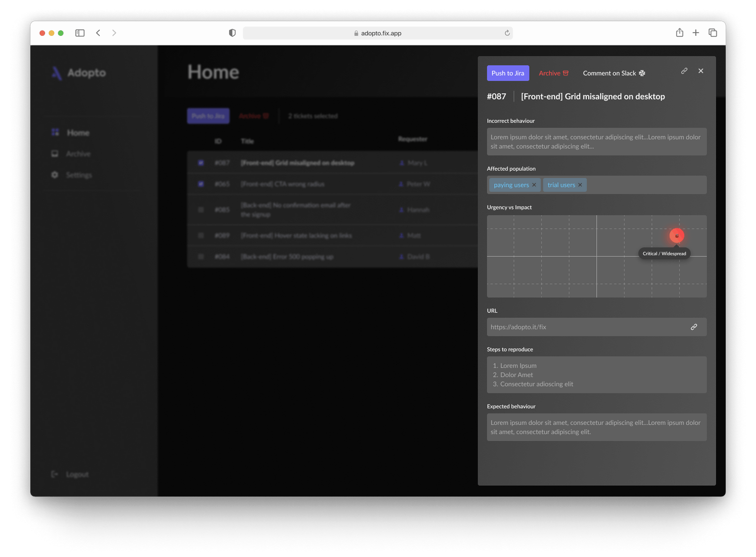Click the URL field with adopto.it/fix
756x557 pixels.
[x=597, y=327]
